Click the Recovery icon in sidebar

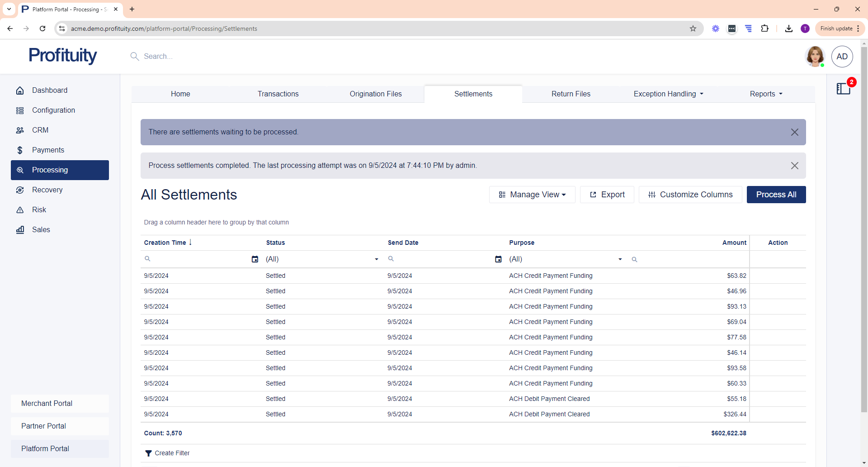(x=20, y=190)
